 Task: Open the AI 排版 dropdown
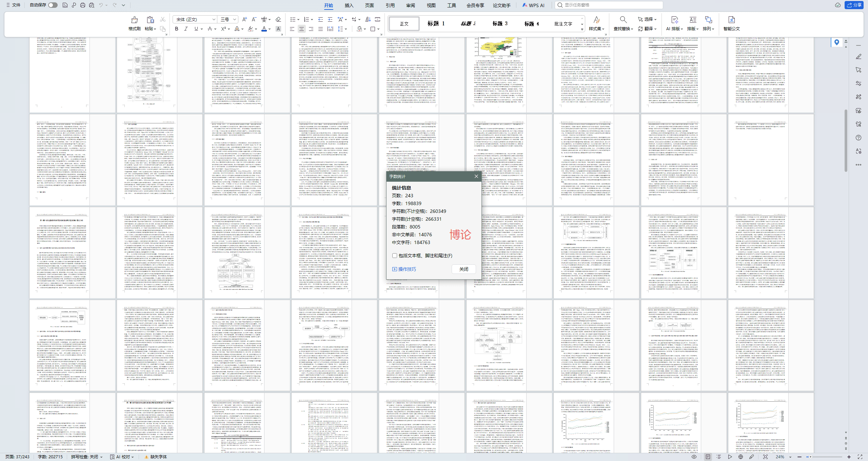tap(674, 29)
